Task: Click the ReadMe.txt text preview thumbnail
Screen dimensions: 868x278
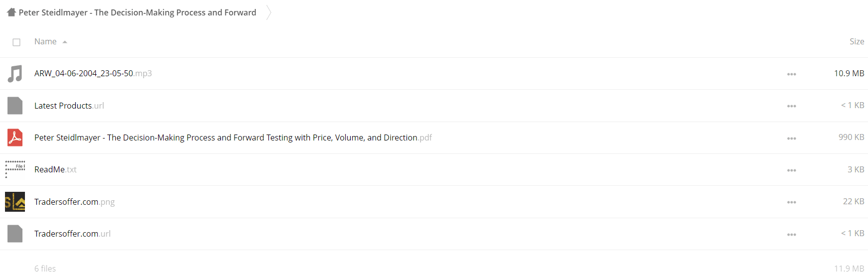Action: pyautogui.click(x=15, y=169)
